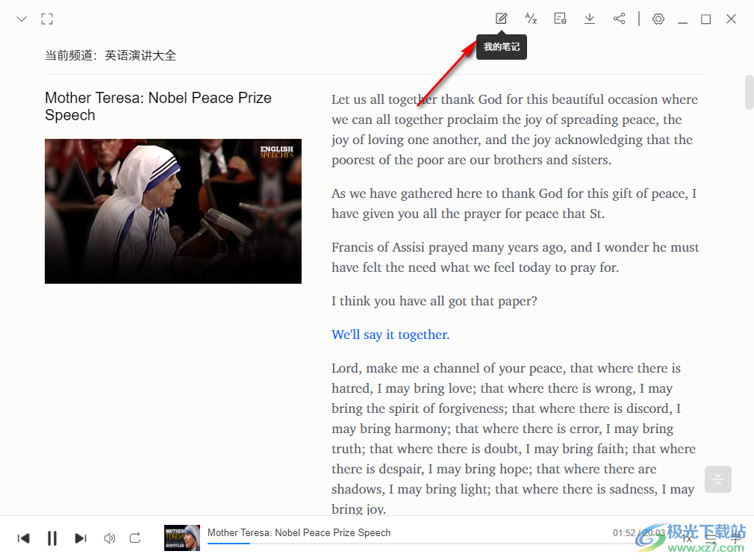Enter fullscreen using the bracket icon
This screenshot has width=754, height=560.
click(x=47, y=19)
